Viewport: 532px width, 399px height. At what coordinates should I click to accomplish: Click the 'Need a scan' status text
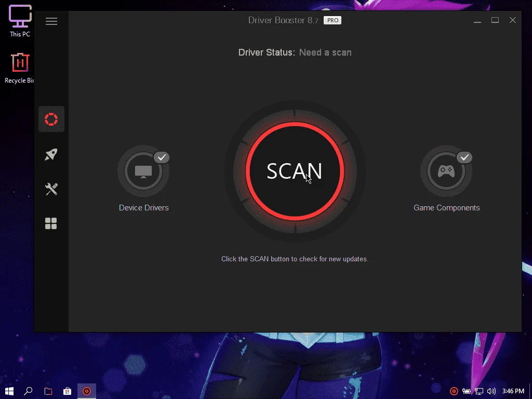click(325, 52)
